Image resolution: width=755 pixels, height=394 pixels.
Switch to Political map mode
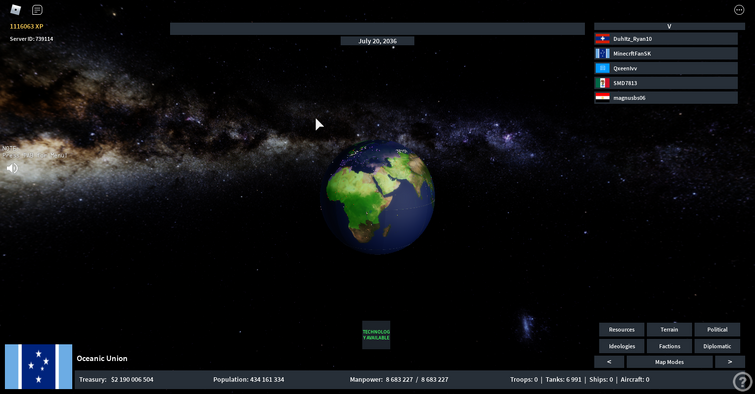point(717,329)
